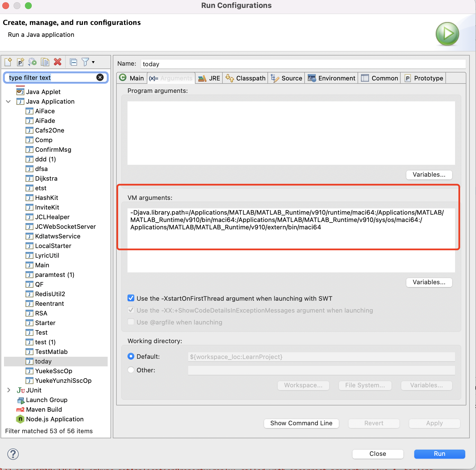The image size is (476, 470).
Task: Select the Node.js Application item
Action: tap(50, 419)
